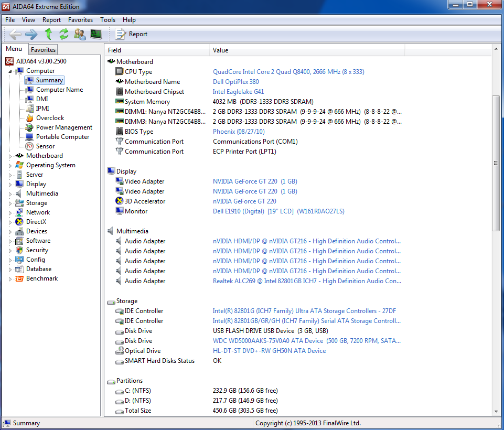Viewport: 504px width, 430px height.
Task: Open the Dell E1910 monitor link
Action: click(x=278, y=211)
